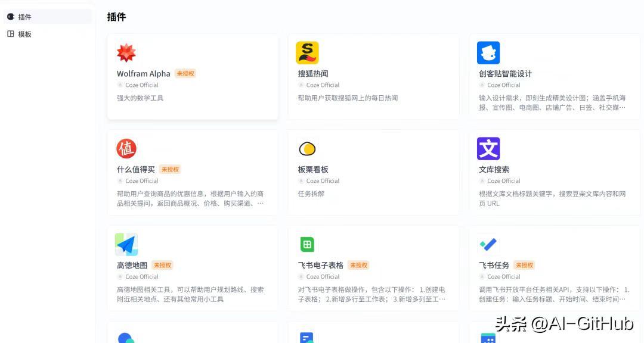
Task: Click the 帮助用户查询商品的优惠信息 description
Action: [x=190, y=198]
